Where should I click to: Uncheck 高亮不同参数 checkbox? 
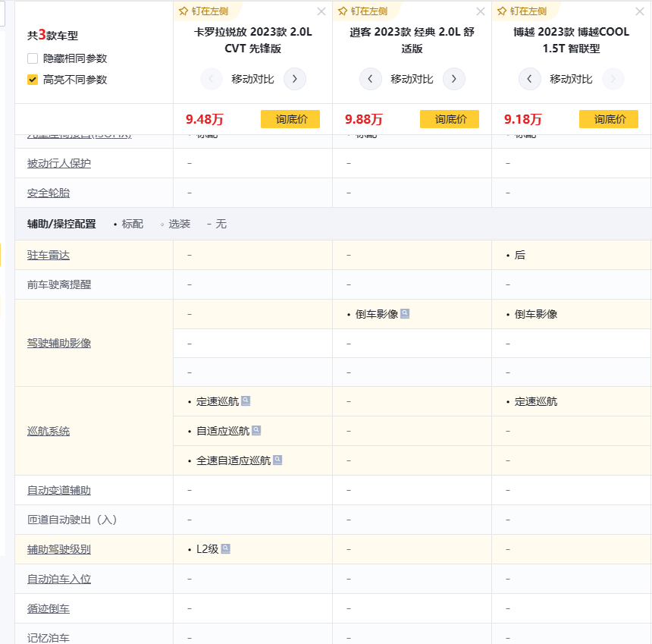(33, 80)
